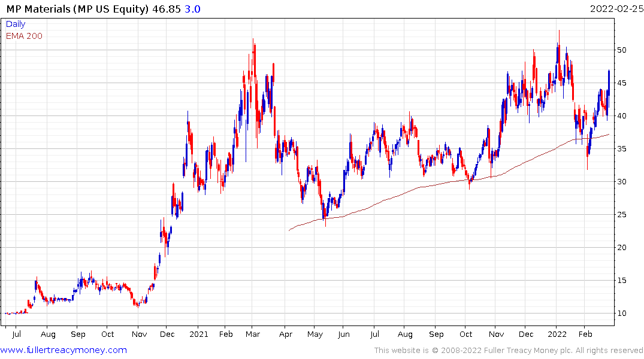The image size is (644, 359).
Task: Click the first 'Oct' axis label
Action: (x=108, y=334)
